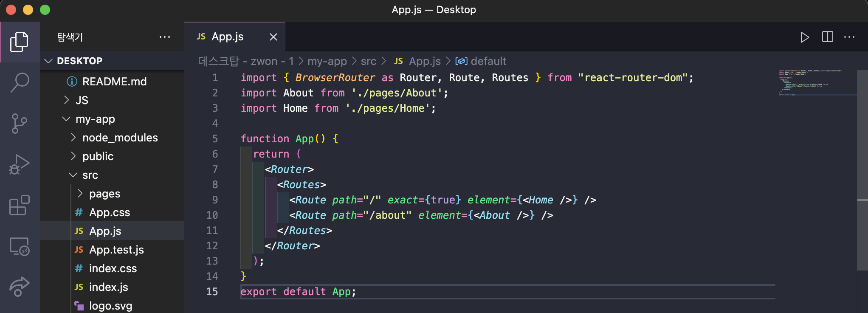Click the editor vertical scrollbar
The image size is (868, 313).
click(862, 170)
